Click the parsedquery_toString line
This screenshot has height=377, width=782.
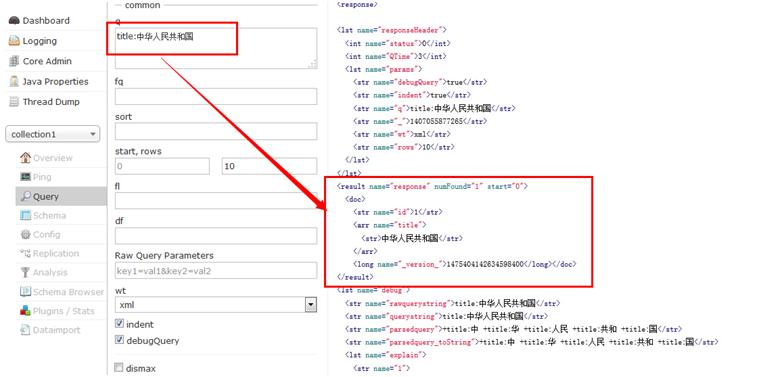[532, 342]
